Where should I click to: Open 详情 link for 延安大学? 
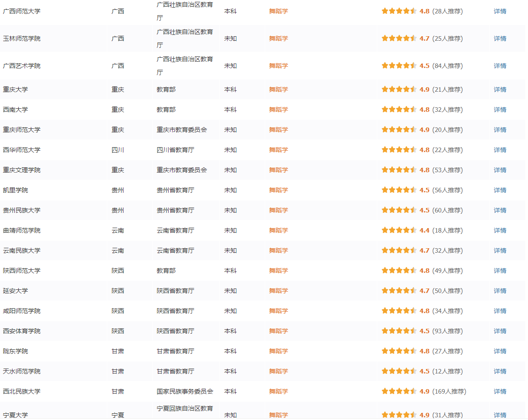500,291
